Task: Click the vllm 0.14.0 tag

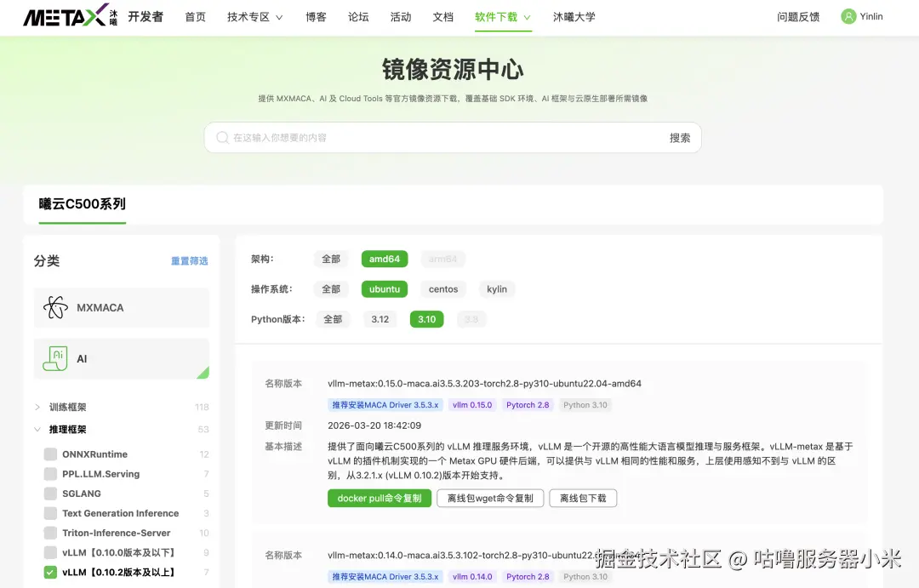Action: (472, 576)
